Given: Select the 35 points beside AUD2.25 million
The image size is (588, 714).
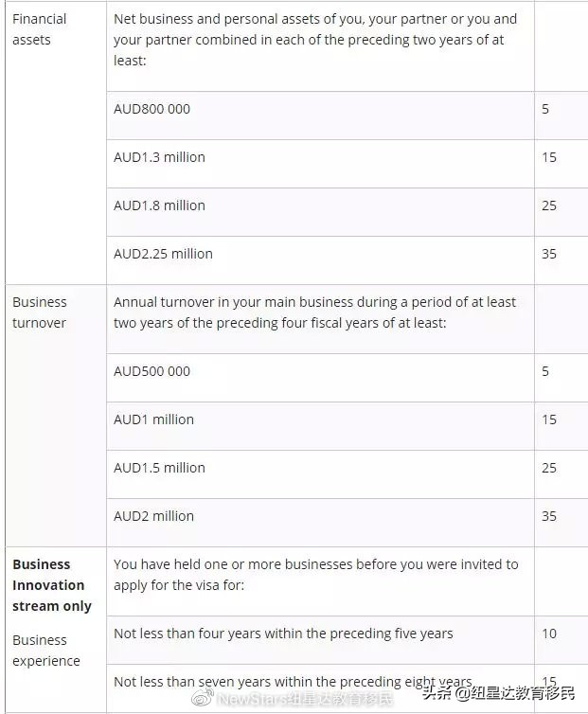Looking at the screenshot, I should 549,254.
